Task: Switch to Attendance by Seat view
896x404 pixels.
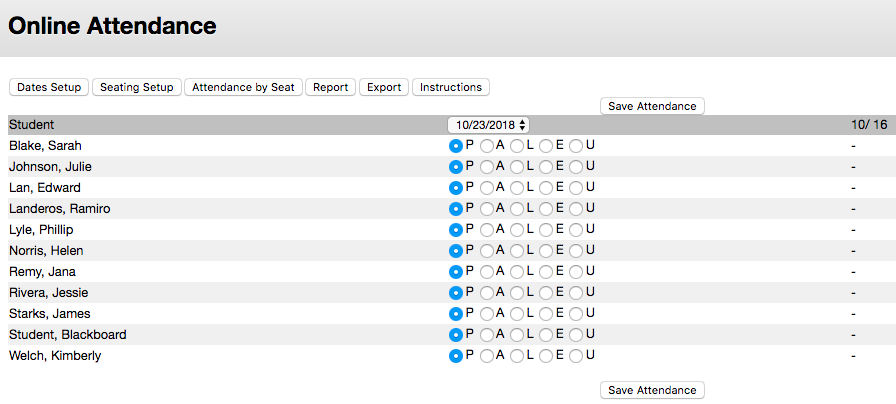Action: pos(243,87)
